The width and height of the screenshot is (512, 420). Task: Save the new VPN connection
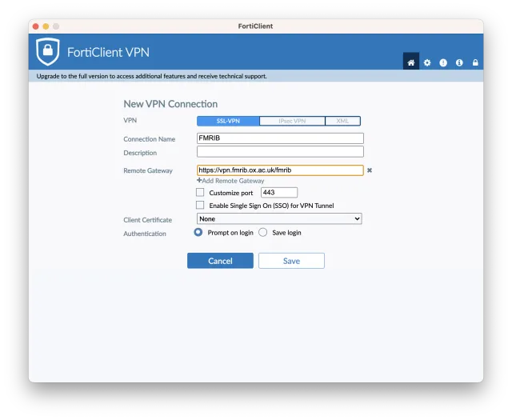tap(291, 261)
